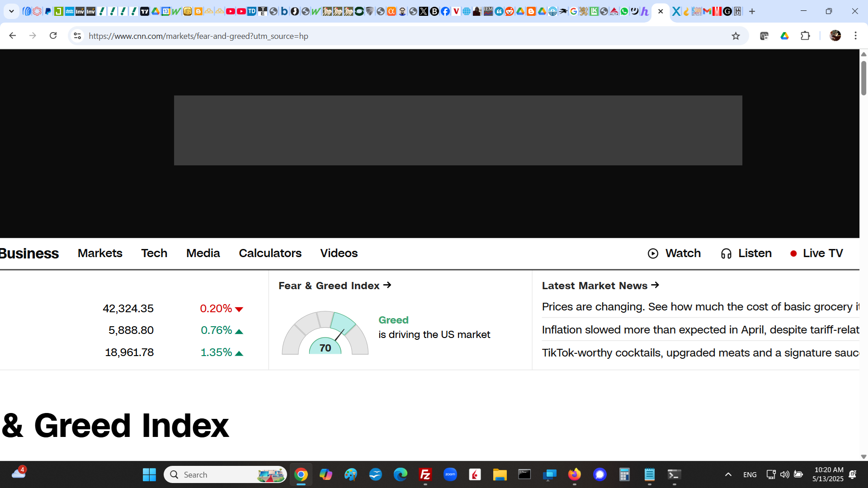Read the grocery prices changing headline

point(700,307)
